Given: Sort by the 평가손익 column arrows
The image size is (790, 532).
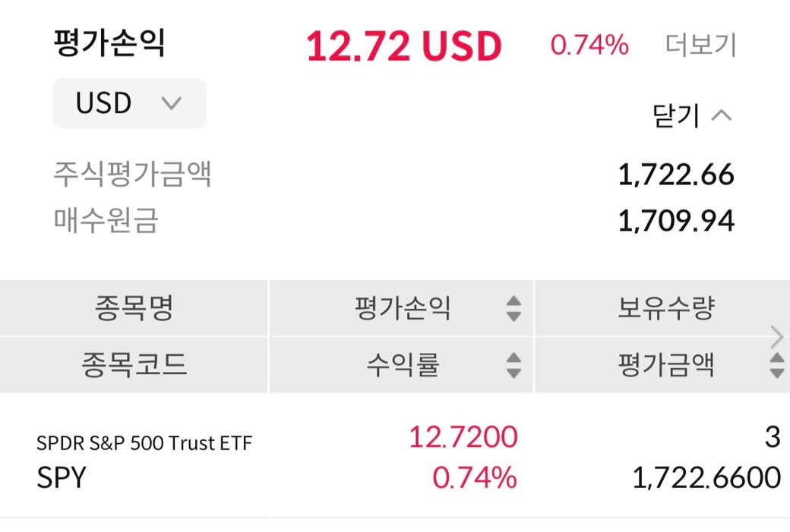Looking at the screenshot, I should pos(513,308).
